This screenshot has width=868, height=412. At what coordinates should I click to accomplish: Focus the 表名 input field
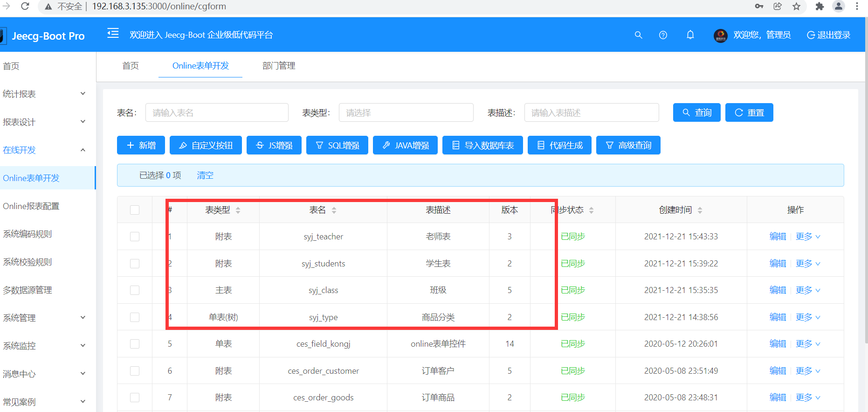pos(217,113)
